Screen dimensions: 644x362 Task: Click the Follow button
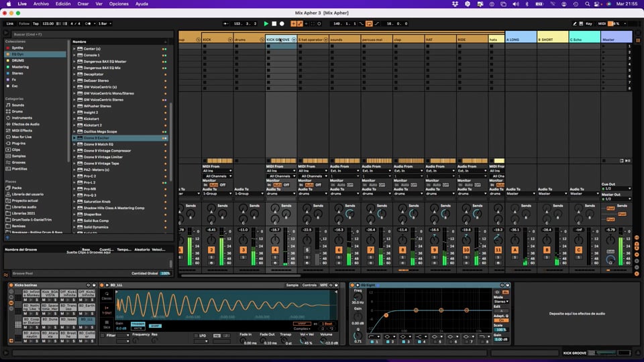coord(24,24)
